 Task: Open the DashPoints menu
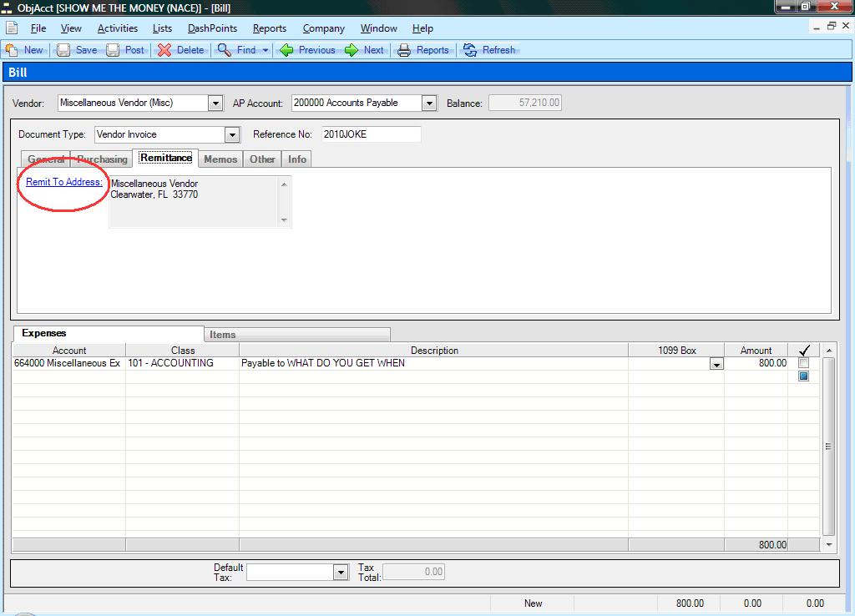click(212, 28)
